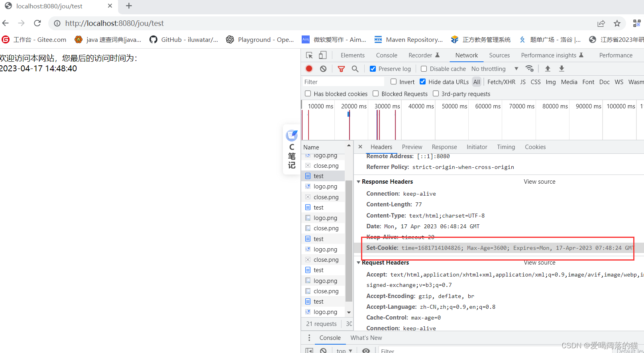Image resolution: width=644 pixels, height=353 pixels.
Task: Select the highlighted test request row
Action: tap(323, 176)
